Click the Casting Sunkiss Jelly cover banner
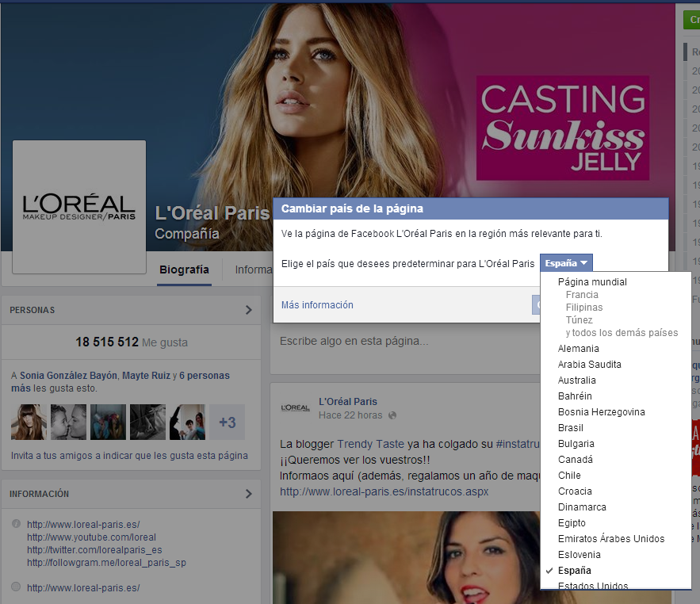This screenshot has height=604, width=700. pos(562,128)
